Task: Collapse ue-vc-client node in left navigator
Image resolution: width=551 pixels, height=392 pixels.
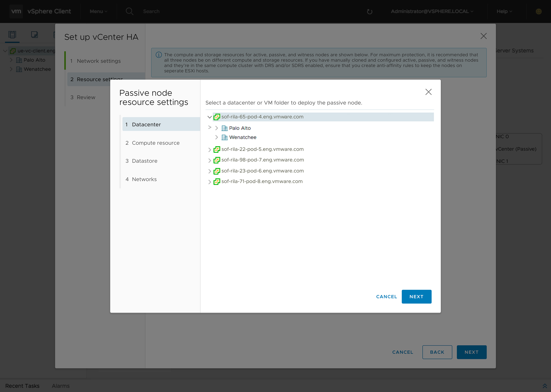Action: coord(5,51)
